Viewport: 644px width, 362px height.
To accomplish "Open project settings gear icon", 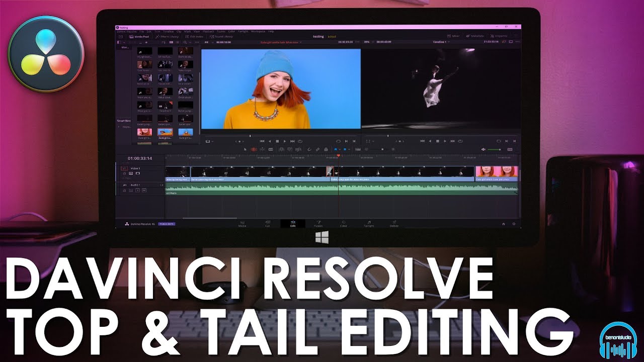I will tap(514, 223).
